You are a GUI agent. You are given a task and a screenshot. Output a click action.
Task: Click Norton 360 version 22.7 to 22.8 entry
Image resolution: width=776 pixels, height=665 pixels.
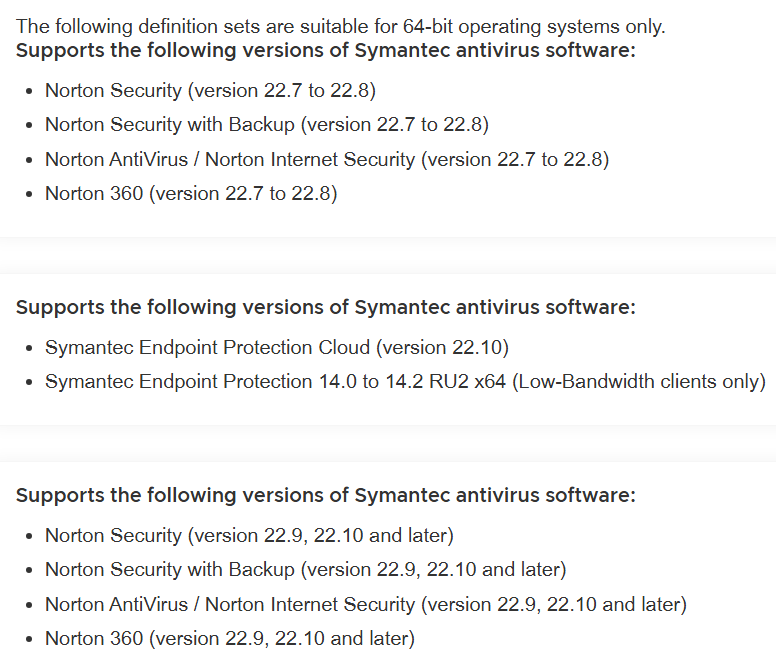191,193
